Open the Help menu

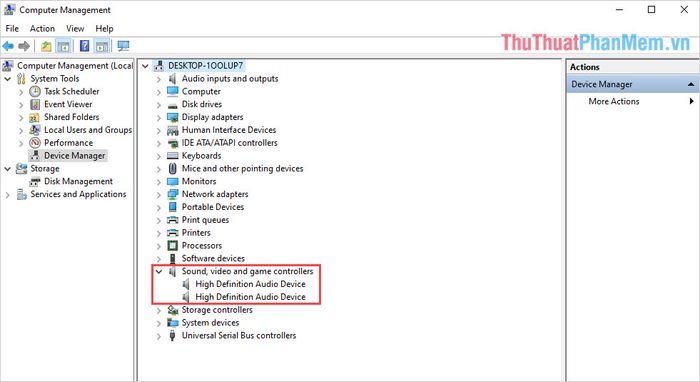tap(104, 29)
